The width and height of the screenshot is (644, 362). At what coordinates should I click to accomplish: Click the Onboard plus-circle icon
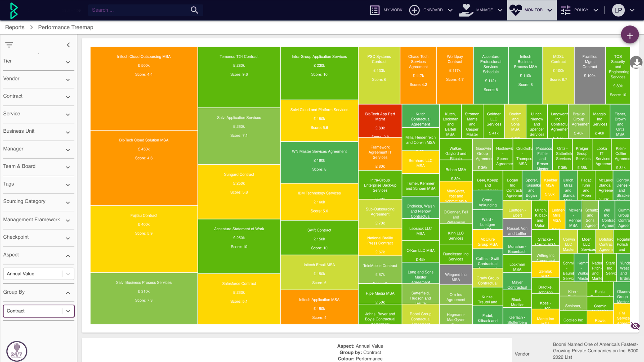(414, 10)
